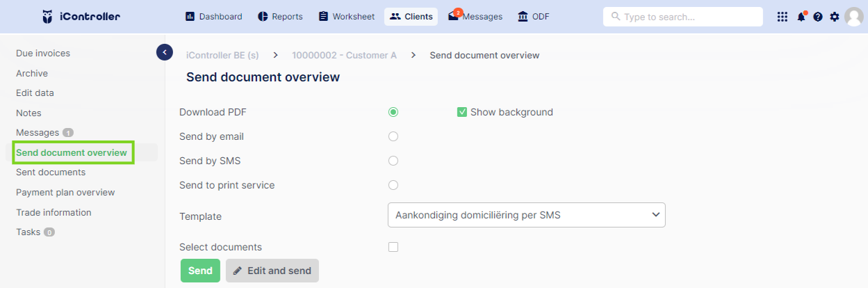Enable the Select documents checkbox
Screen dimensions: 868x288
pos(393,247)
